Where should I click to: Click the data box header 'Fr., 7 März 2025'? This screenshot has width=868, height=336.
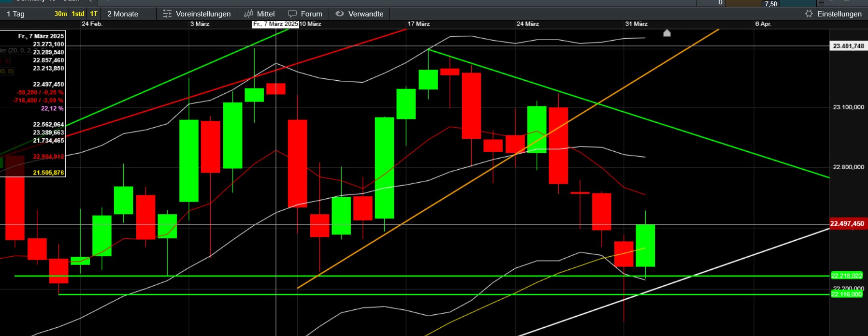(x=41, y=36)
